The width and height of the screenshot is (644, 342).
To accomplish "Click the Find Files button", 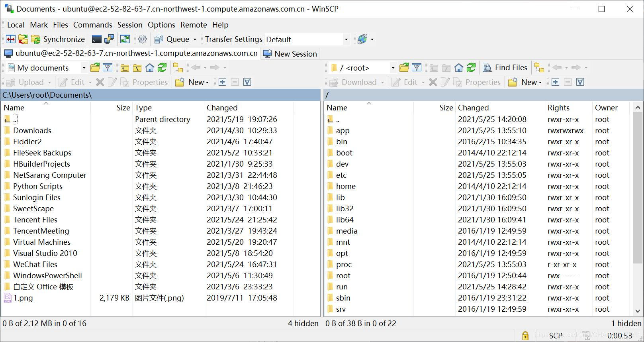I will click(x=505, y=68).
